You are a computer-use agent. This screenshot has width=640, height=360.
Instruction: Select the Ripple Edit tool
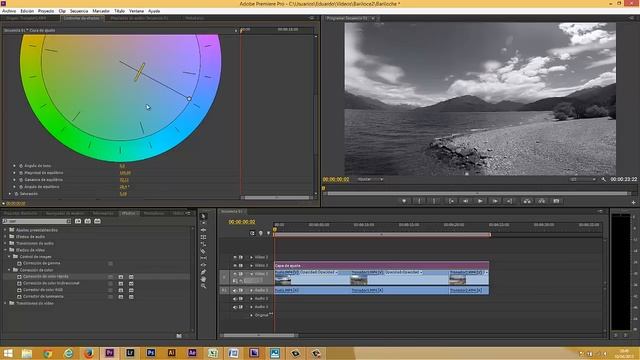203,230
